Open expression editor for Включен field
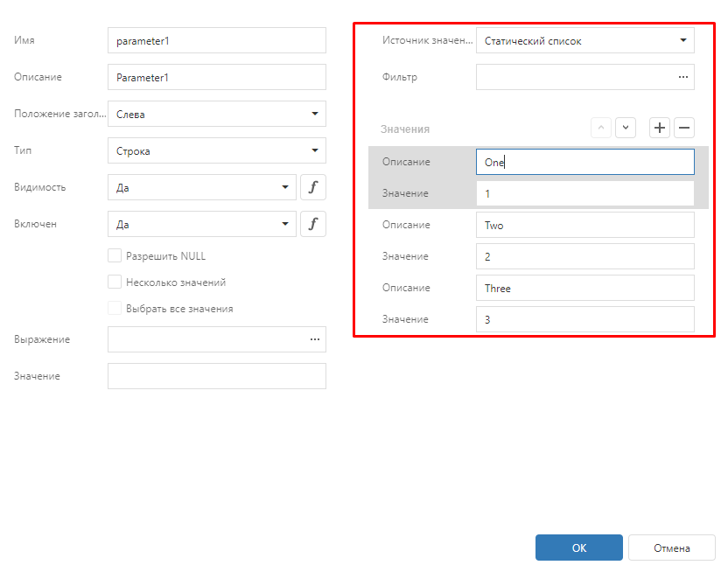 click(313, 224)
